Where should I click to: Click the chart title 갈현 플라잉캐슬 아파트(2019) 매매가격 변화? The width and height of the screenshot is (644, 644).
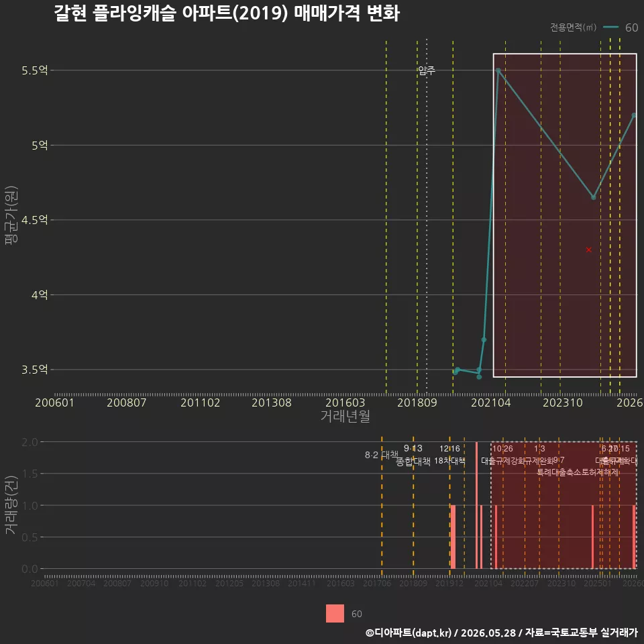click(227, 13)
